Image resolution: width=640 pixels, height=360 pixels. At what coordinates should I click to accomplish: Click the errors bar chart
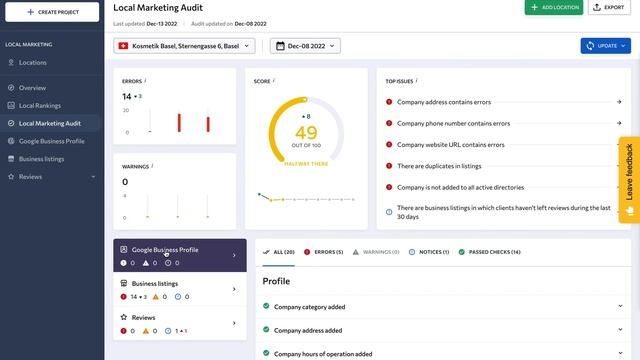point(178,122)
